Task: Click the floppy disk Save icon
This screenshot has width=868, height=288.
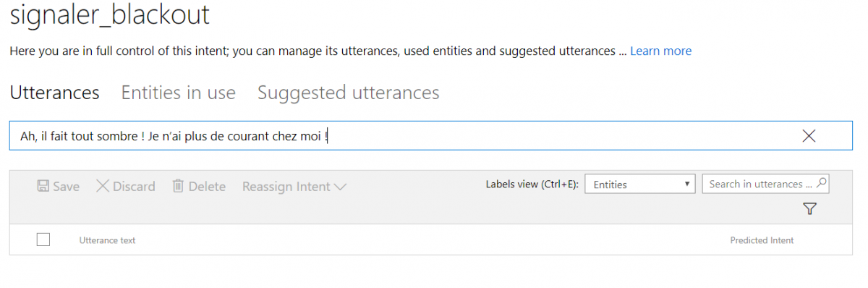Action: click(x=43, y=186)
